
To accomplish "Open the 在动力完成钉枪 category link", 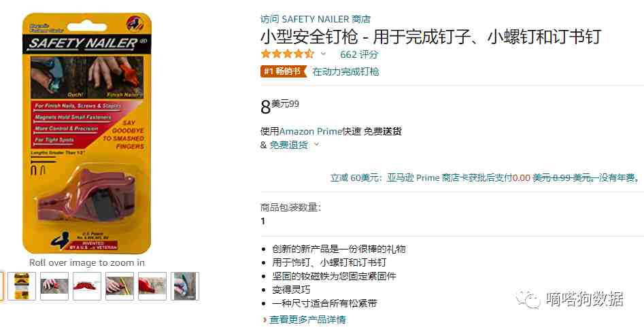I will (345, 71).
